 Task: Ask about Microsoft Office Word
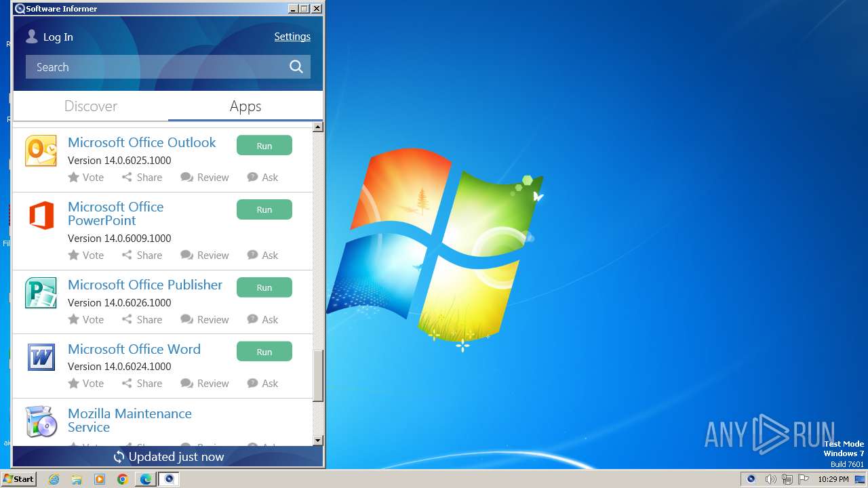coord(262,383)
